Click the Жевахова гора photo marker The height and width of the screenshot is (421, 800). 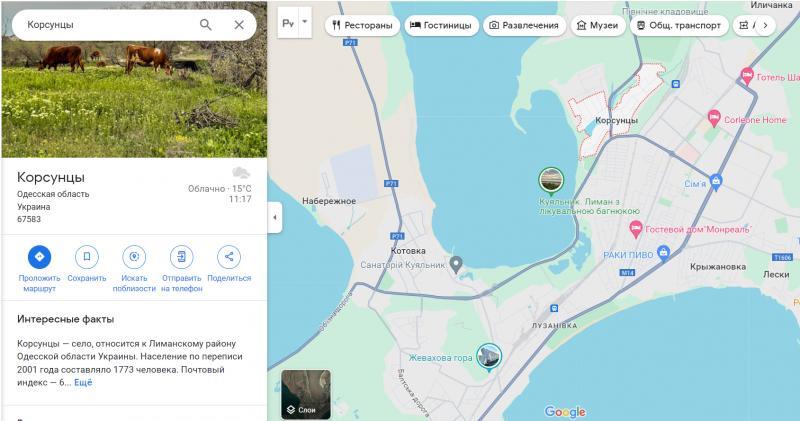[489, 355]
